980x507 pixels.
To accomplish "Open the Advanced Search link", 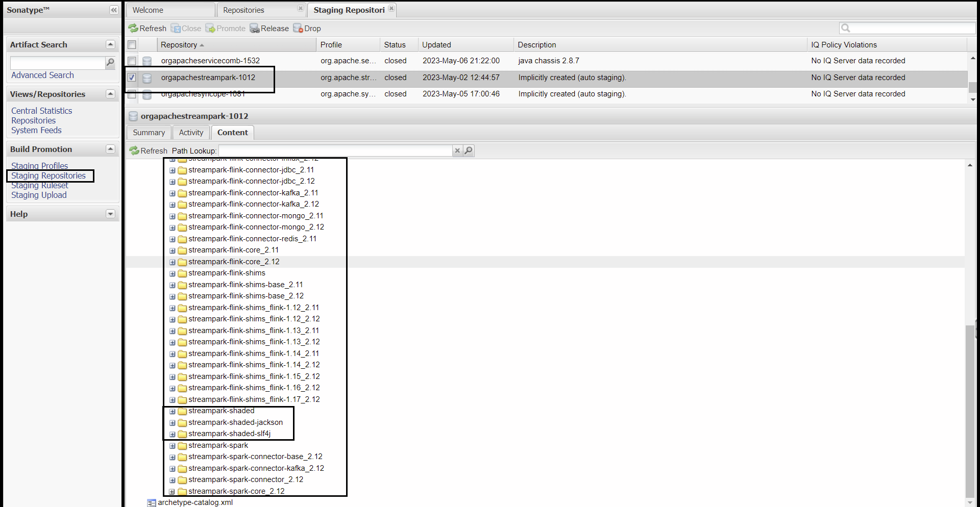I will (x=42, y=75).
